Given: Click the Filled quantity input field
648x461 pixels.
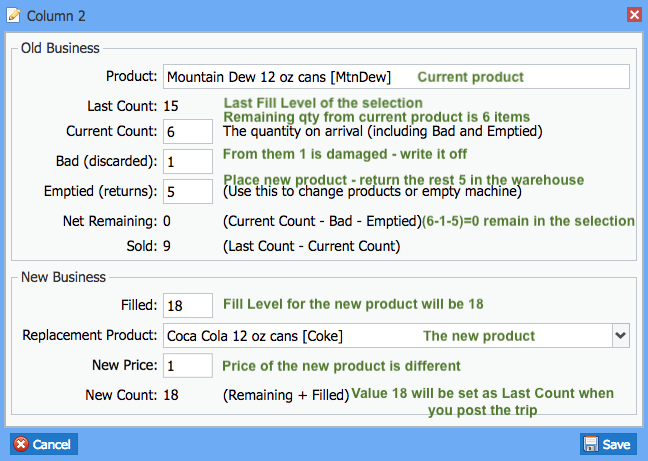Looking at the screenshot, I should [x=188, y=305].
